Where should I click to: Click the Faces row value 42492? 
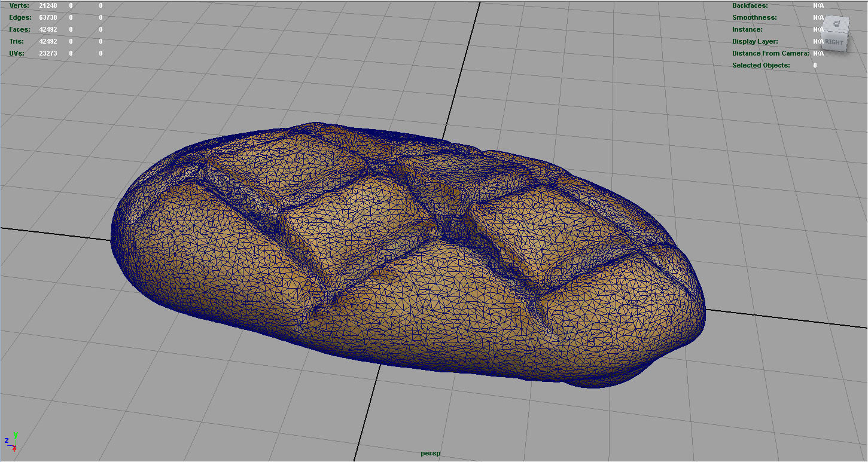pyautogui.click(x=48, y=29)
